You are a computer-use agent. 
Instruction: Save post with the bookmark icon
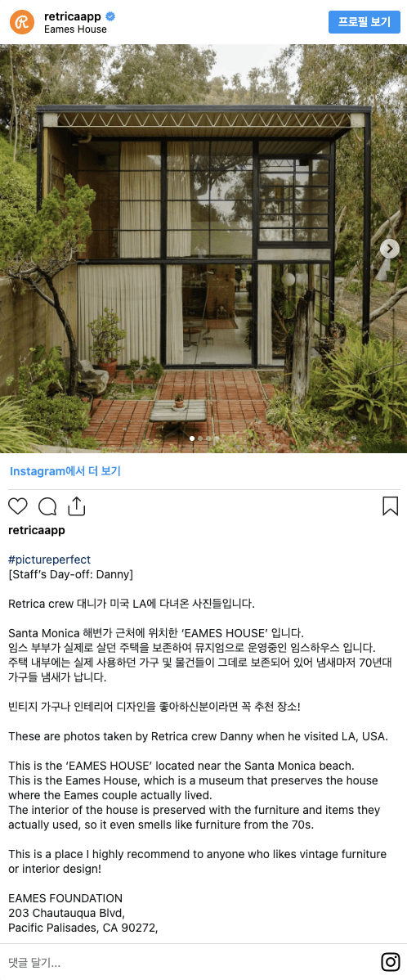(390, 506)
